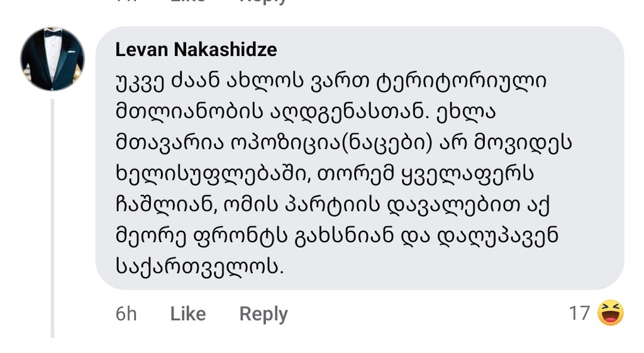Open Levan Nakashidze's profile picture
Image resolution: width=644 pixels, height=353 pixels.
tap(52, 59)
